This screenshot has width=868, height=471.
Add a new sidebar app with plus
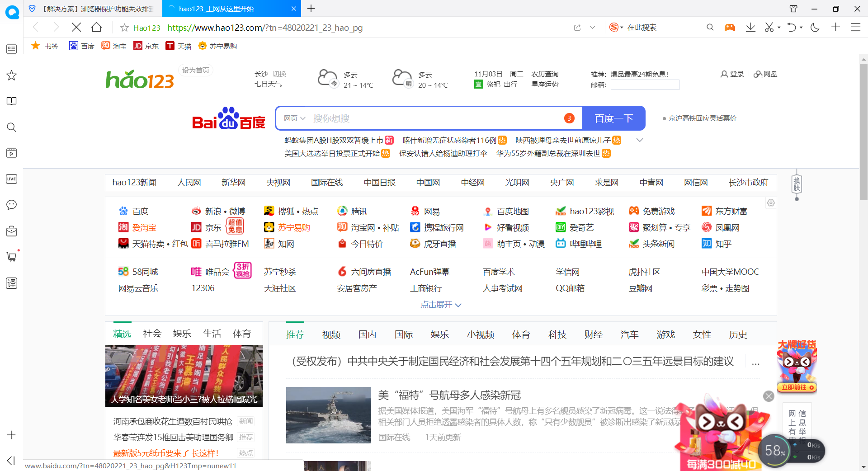(x=12, y=435)
